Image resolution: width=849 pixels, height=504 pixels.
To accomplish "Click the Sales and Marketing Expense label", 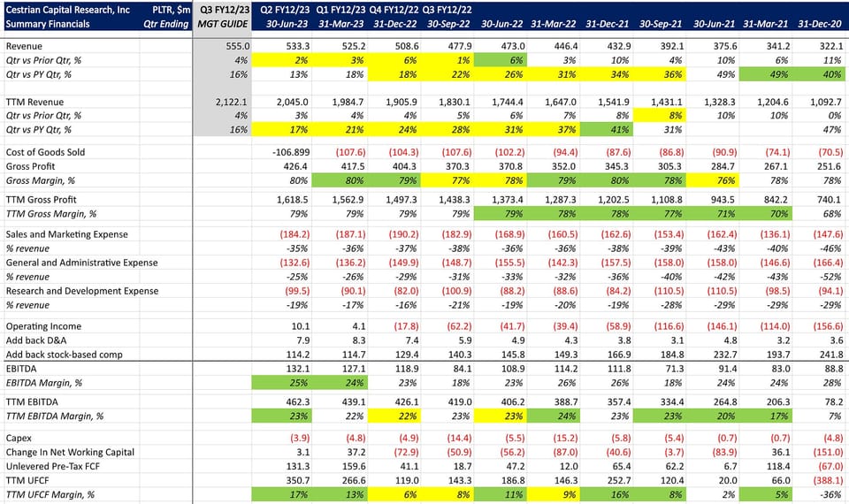I will (x=66, y=234).
